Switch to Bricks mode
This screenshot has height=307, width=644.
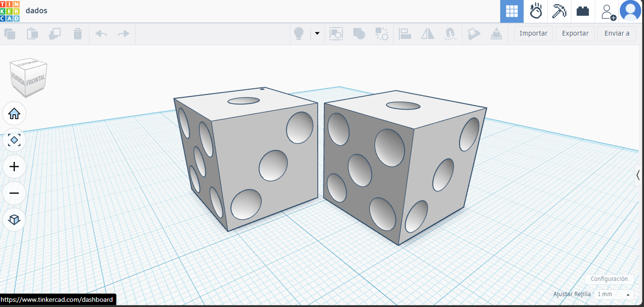(x=583, y=11)
